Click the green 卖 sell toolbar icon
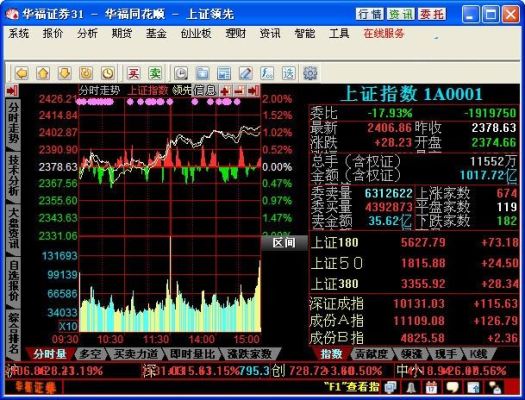This screenshot has width=525, height=400. pyautogui.click(x=155, y=73)
